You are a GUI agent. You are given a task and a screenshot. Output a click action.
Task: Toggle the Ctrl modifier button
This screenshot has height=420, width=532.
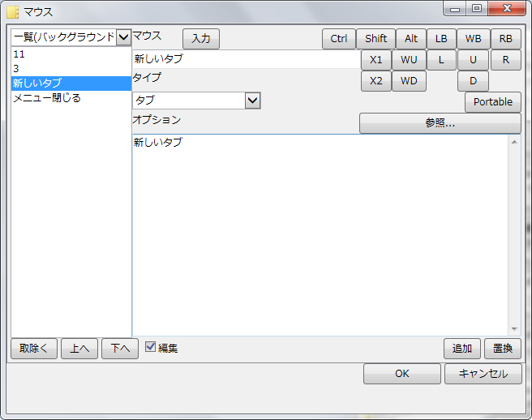point(339,39)
